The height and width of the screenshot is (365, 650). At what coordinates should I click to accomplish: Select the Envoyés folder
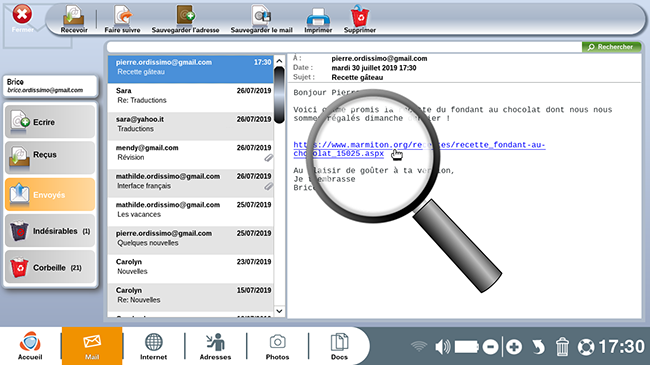[x=50, y=194]
